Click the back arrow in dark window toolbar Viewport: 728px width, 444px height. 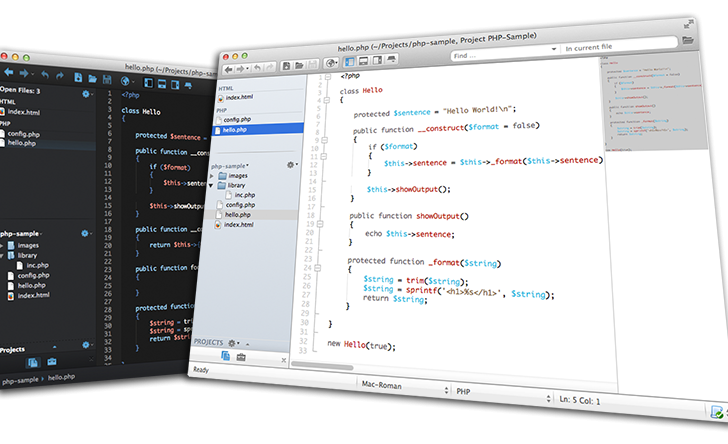pos(9,73)
